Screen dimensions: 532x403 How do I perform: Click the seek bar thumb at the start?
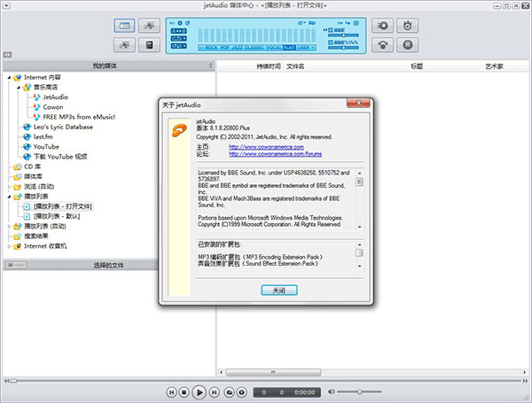pyautogui.click(x=13, y=381)
